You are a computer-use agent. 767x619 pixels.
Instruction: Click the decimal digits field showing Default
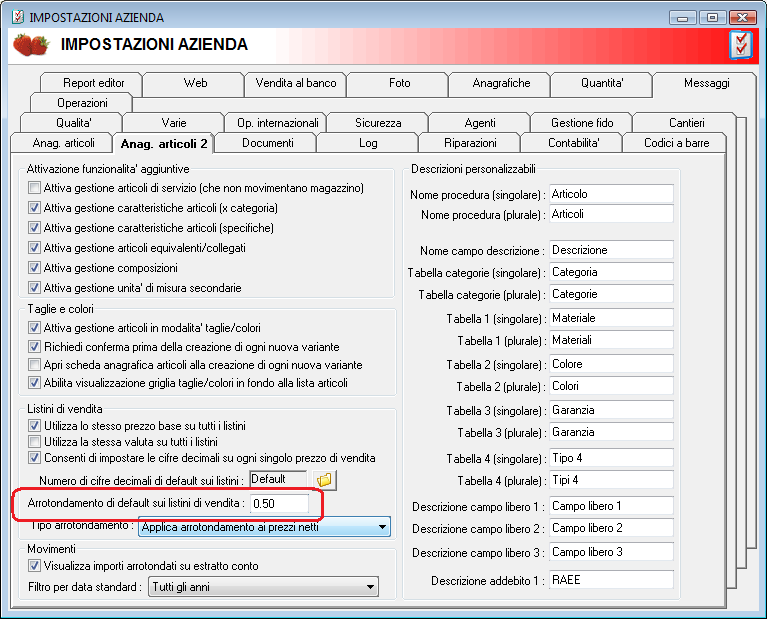pyautogui.click(x=278, y=479)
